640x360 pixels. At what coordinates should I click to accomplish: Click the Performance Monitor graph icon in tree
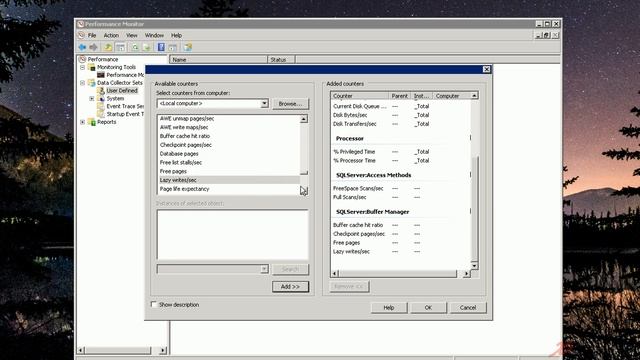click(101, 75)
